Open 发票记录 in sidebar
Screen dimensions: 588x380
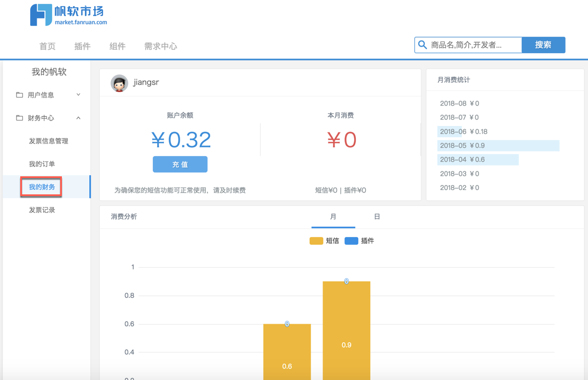[42, 210]
